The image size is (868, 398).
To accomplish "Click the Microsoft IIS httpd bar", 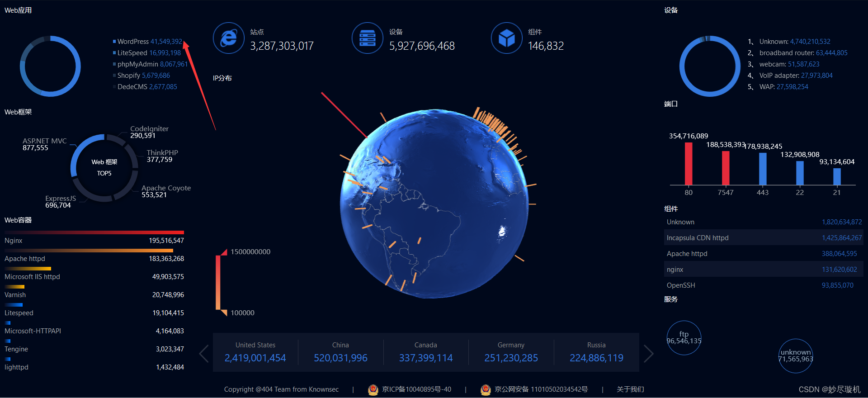I will pos(28,269).
